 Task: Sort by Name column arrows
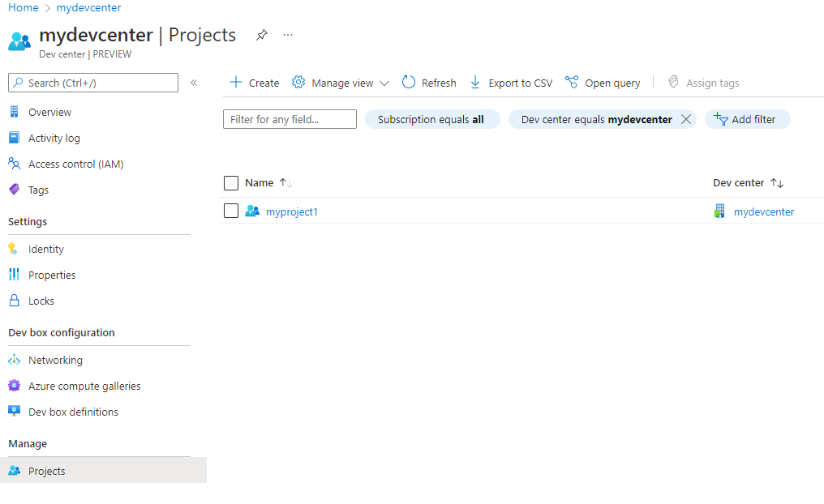pyautogui.click(x=285, y=182)
